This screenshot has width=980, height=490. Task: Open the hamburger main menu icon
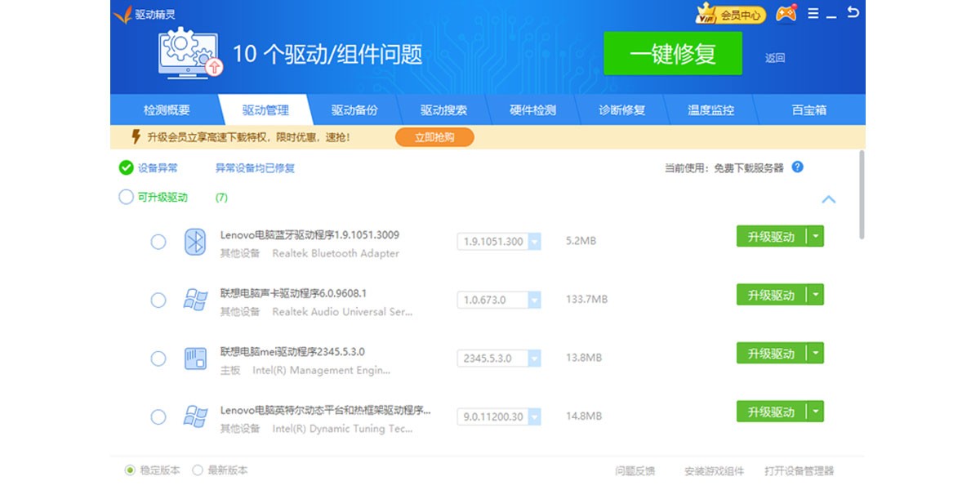coord(813,14)
